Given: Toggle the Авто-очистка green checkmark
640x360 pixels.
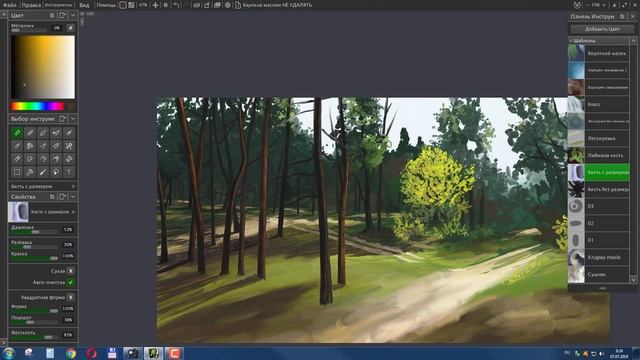Looking at the screenshot, I should coord(70,282).
